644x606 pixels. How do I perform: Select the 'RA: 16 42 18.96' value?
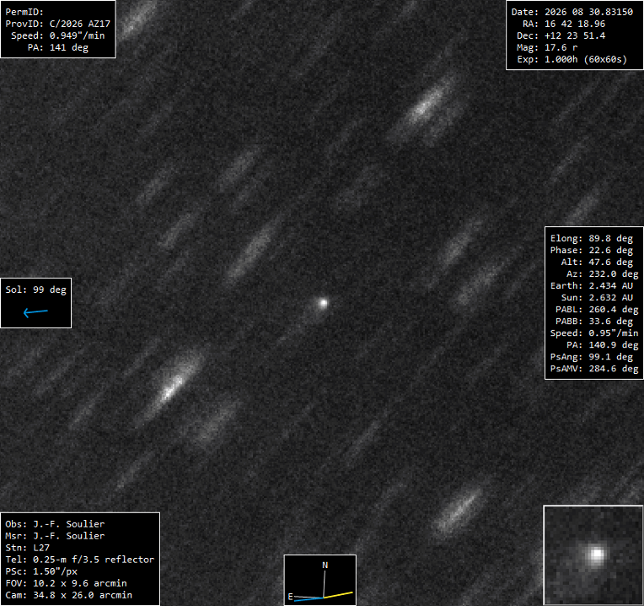coord(564,24)
